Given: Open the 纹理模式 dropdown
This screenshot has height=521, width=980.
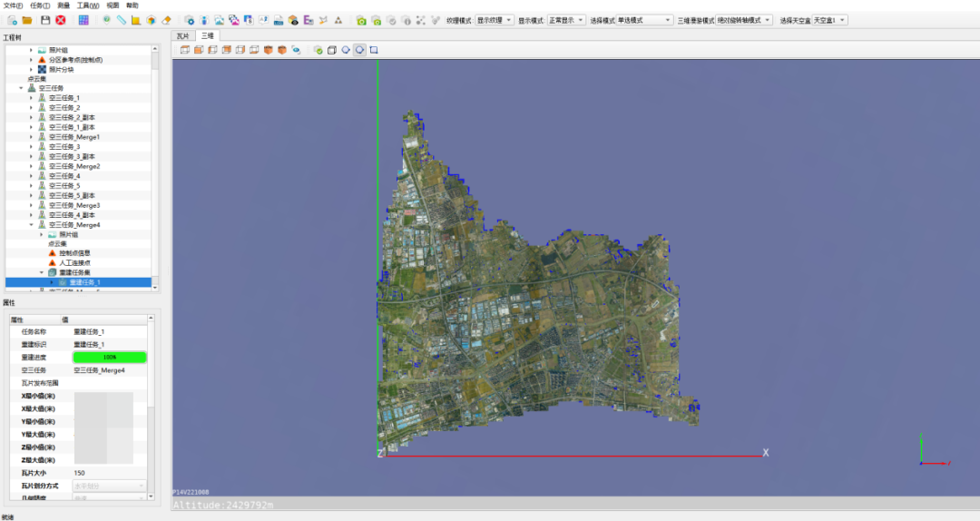Looking at the screenshot, I should pos(495,20).
